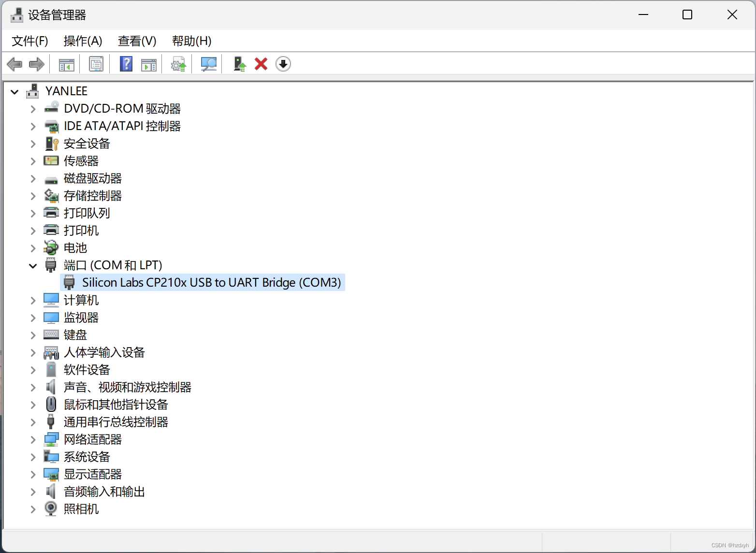Click the Forward arrow toolbar icon
Viewport: 756px width, 553px height.
37,64
